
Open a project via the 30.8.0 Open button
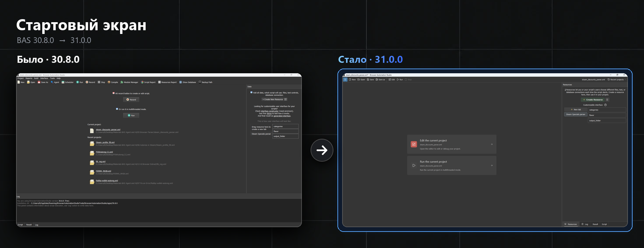[31, 82]
